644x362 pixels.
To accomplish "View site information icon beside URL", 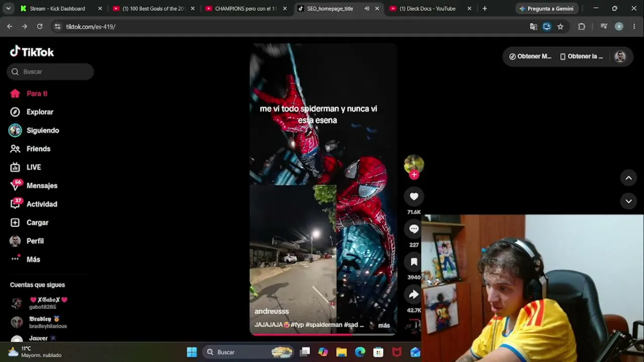I will (57, 27).
